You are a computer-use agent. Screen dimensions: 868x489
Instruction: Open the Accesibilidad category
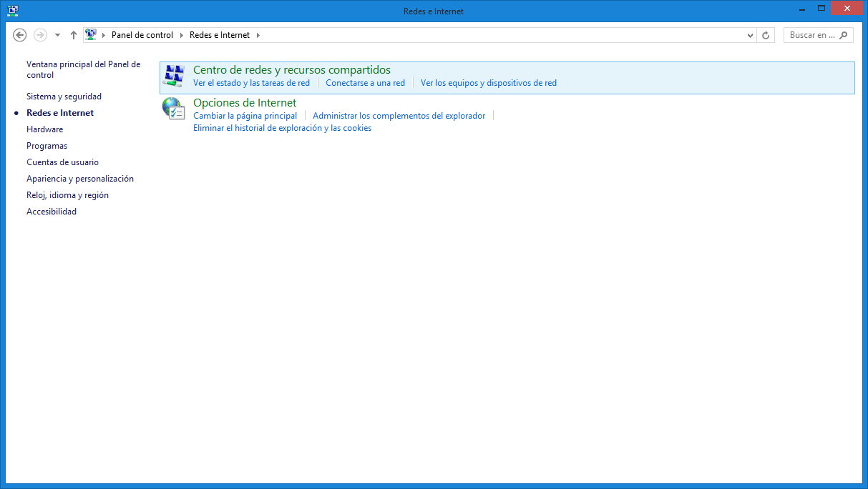(52, 212)
